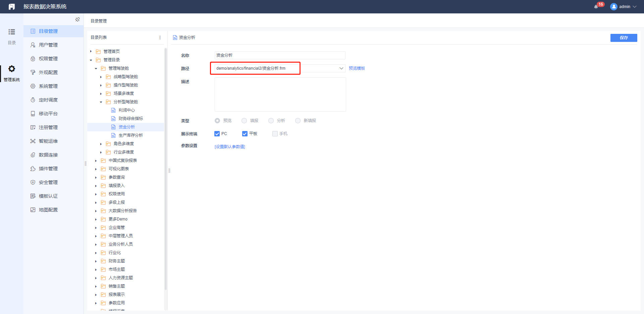
Task: Expand the 可视化图表 folder
Action: (96, 169)
